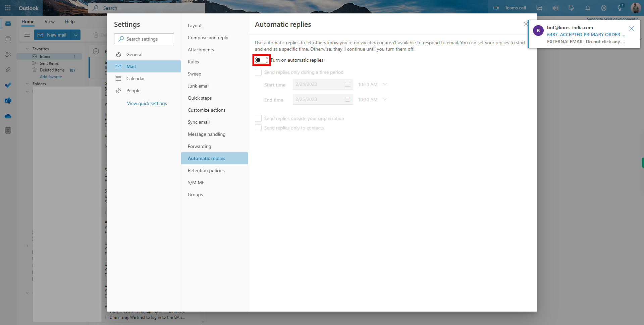Screen dimensions: 644x325
Task: Open Layout mail settings
Action: (x=214, y=25)
